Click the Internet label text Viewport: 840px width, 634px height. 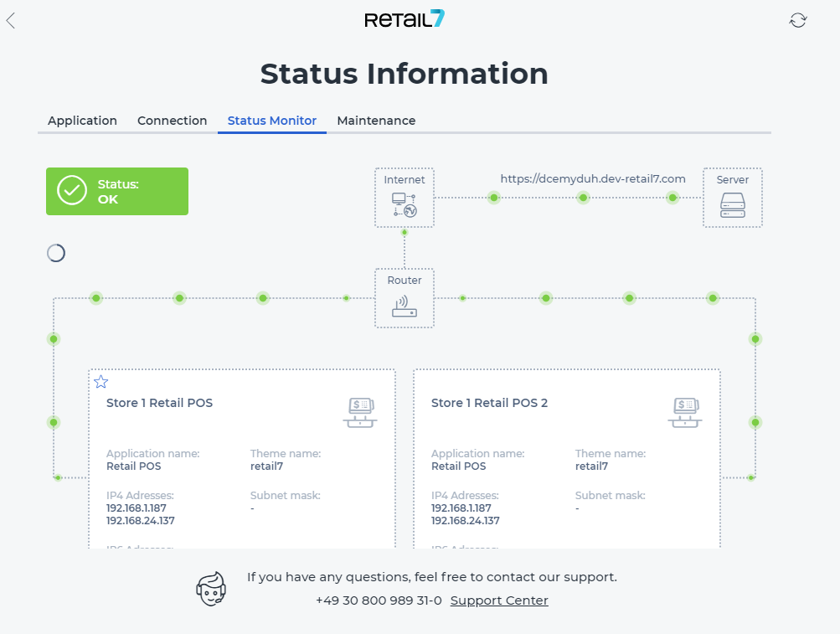[x=405, y=180]
